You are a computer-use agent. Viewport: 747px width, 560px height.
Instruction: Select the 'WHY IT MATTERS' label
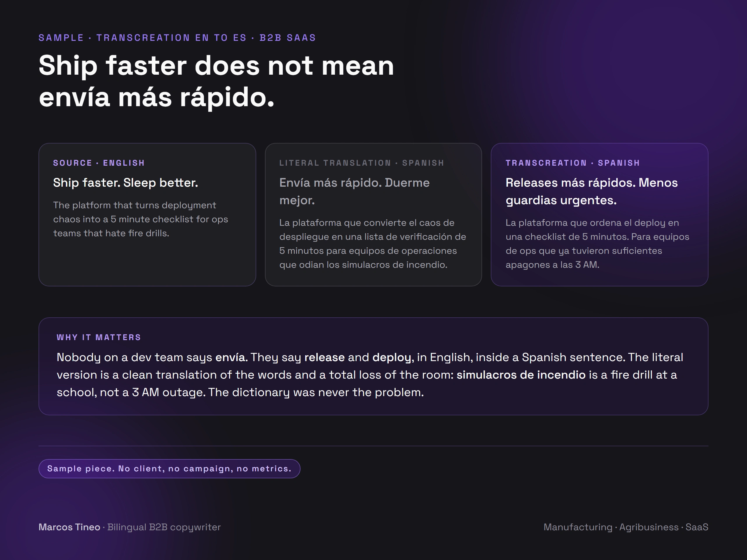(x=99, y=337)
